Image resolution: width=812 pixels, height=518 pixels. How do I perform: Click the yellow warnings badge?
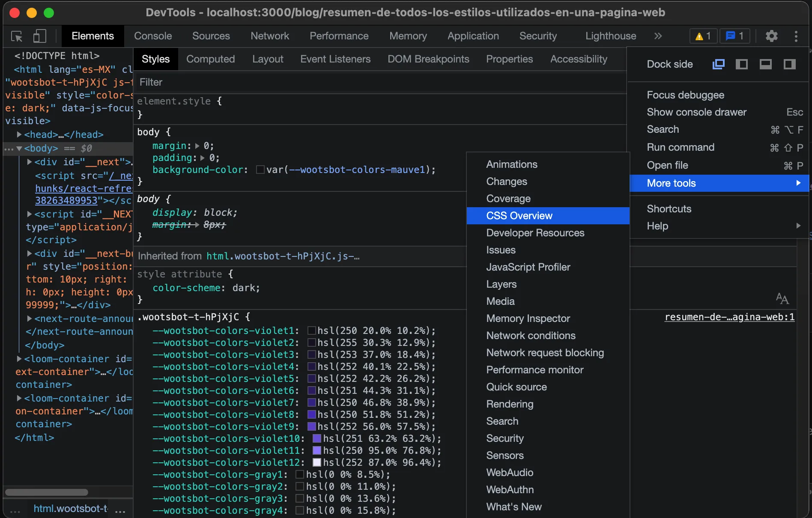click(703, 36)
